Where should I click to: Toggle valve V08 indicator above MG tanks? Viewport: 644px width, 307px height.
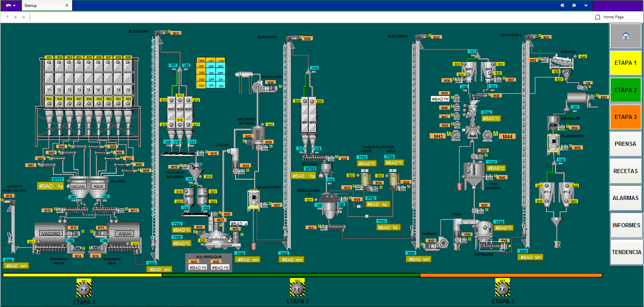(x=186, y=65)
